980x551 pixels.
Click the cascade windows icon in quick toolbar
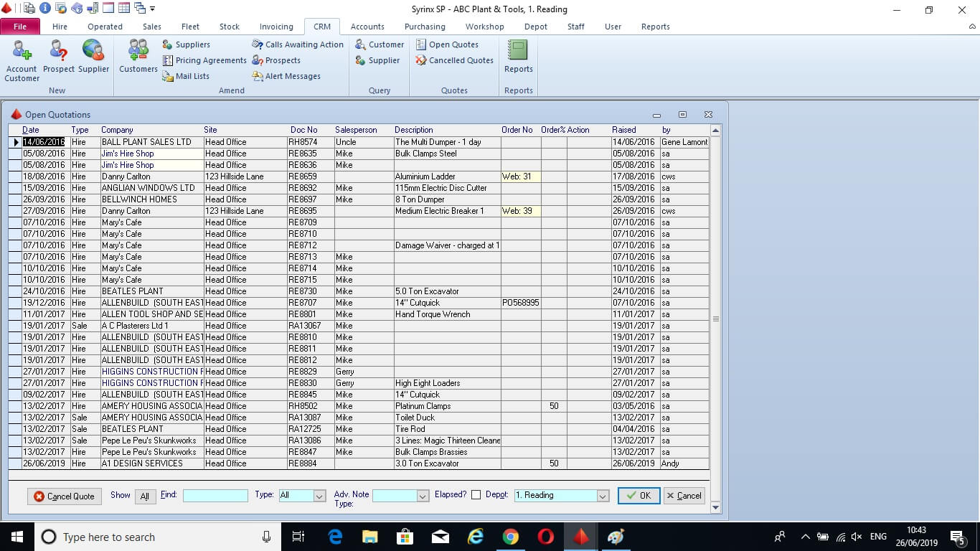click(x=139, y=9)
